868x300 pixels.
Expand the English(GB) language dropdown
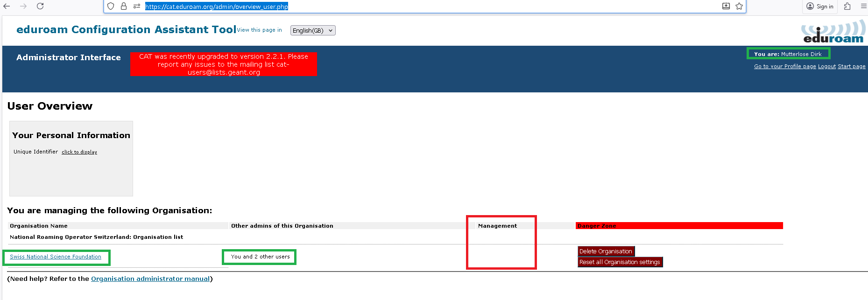point(313,30)
